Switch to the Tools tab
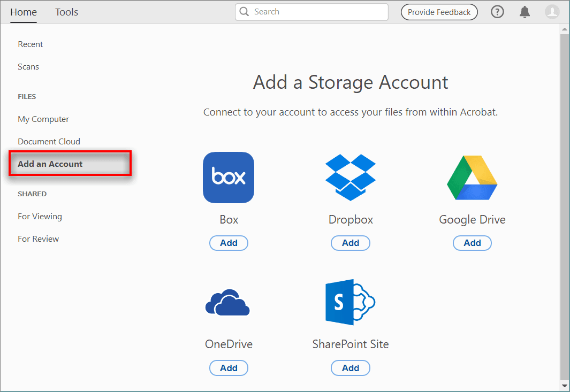This screenshot has height=392, width=570. 66,12
